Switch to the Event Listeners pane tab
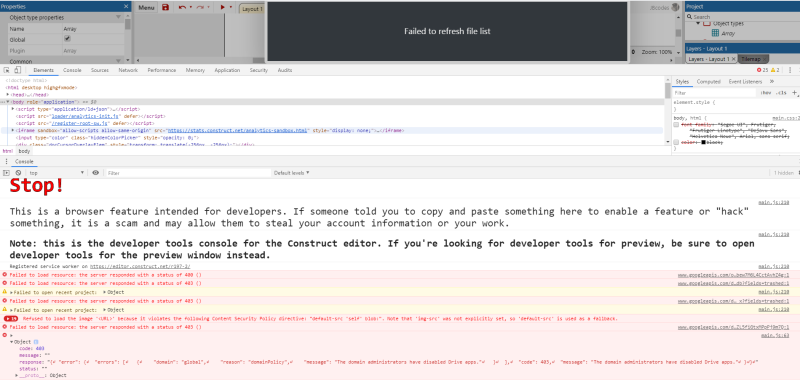The width and height of the screenshot is (800, 380). pos(745,82)
